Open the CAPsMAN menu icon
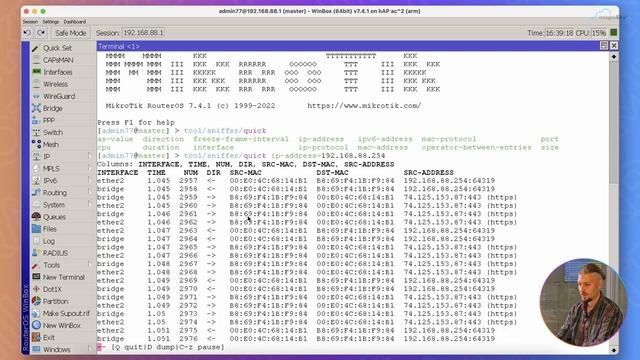640x360 pixels. (36, 60)
